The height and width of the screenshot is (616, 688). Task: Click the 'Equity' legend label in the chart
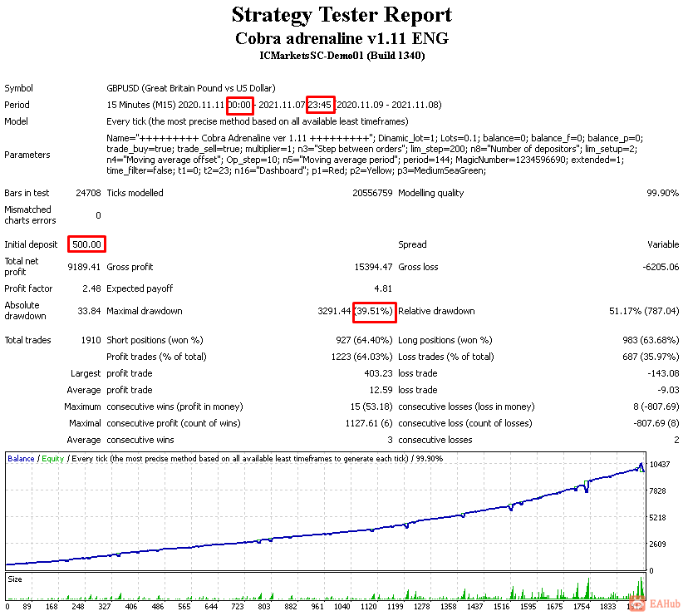(x=53, y=459)
